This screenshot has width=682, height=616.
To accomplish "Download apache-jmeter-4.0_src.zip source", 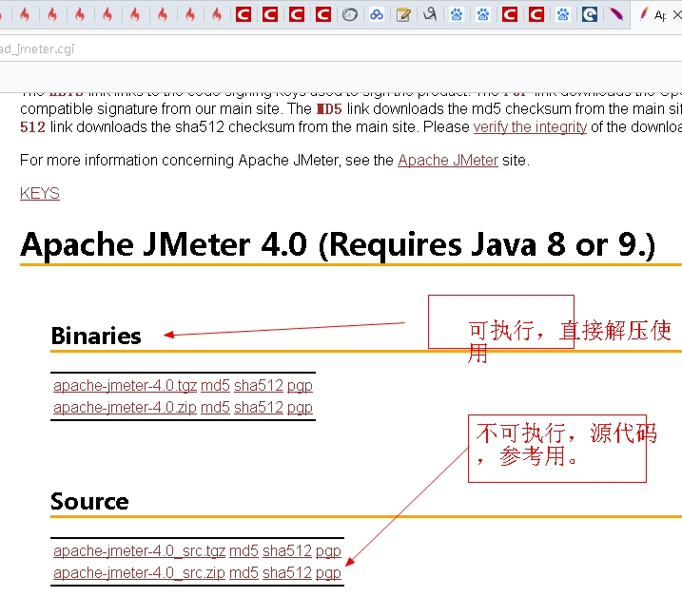I will 139,573.
